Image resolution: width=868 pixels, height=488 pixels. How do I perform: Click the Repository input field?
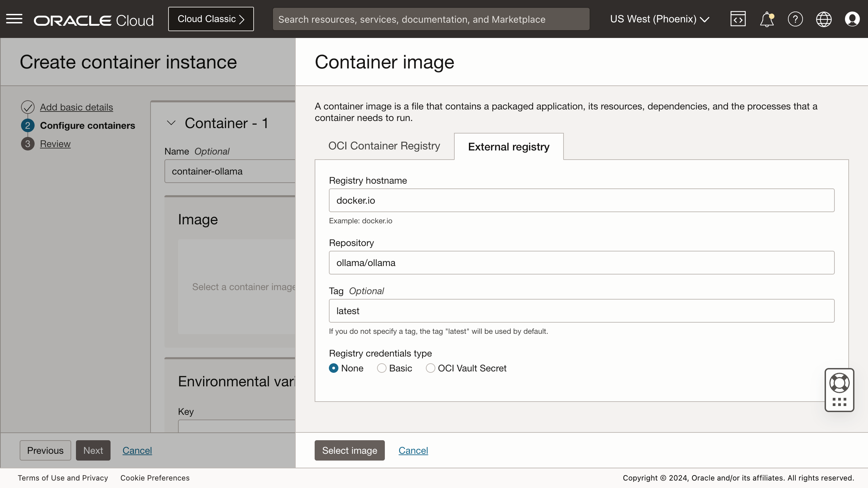point(581,263)
